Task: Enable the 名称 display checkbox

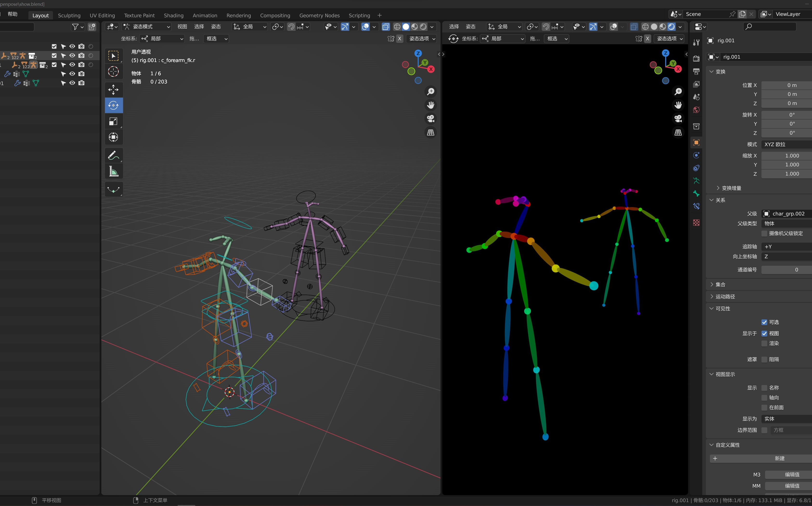Action: click(764, 388)
